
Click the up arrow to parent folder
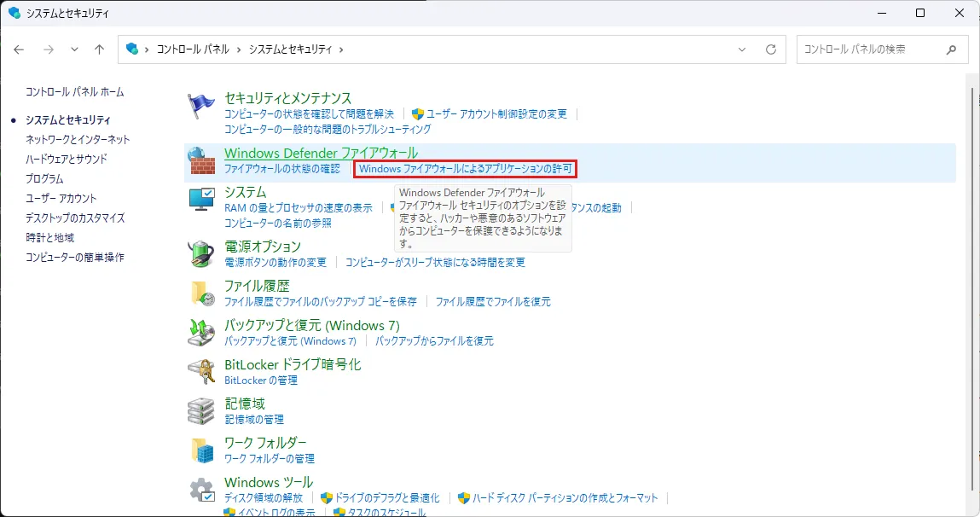(100, 49)
